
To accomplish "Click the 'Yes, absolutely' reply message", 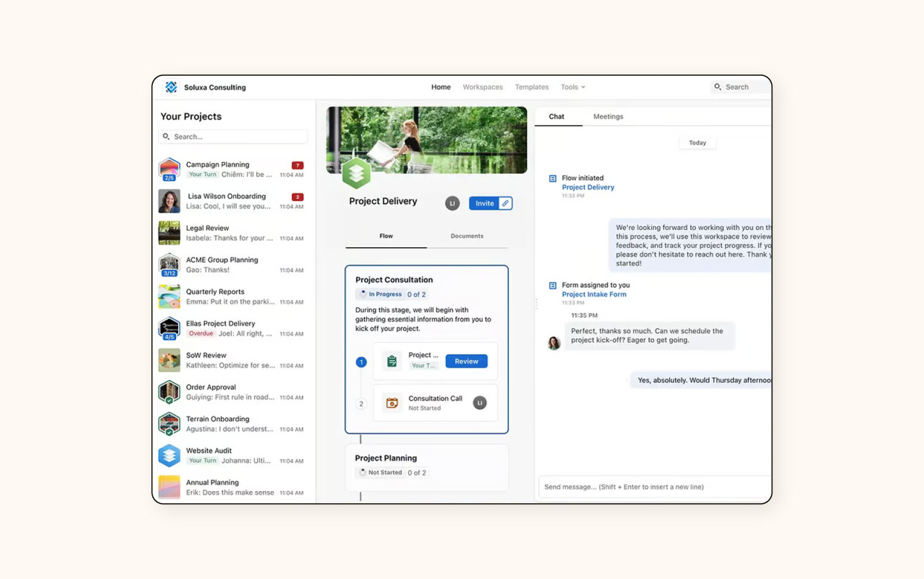I will pos(701,380).
